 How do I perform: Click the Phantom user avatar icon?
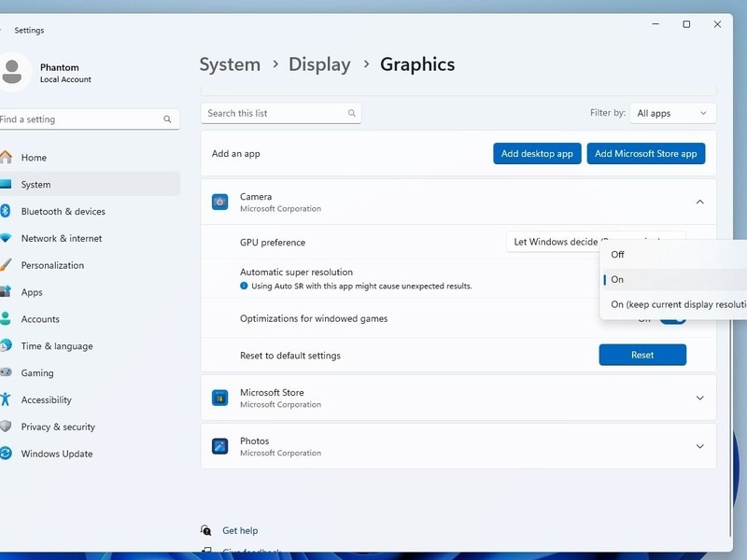click(13, 72)
